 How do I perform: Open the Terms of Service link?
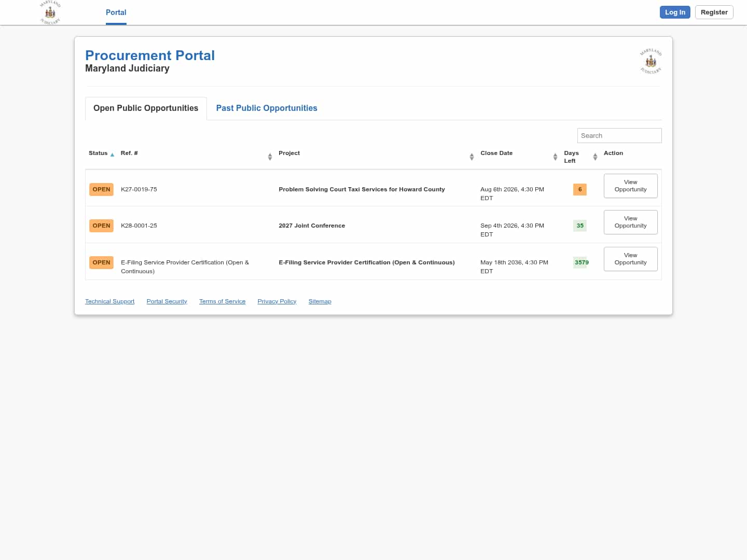(222, 301)
